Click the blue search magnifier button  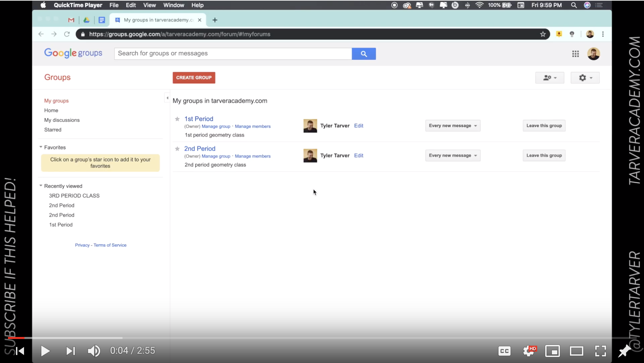point(363,54)
